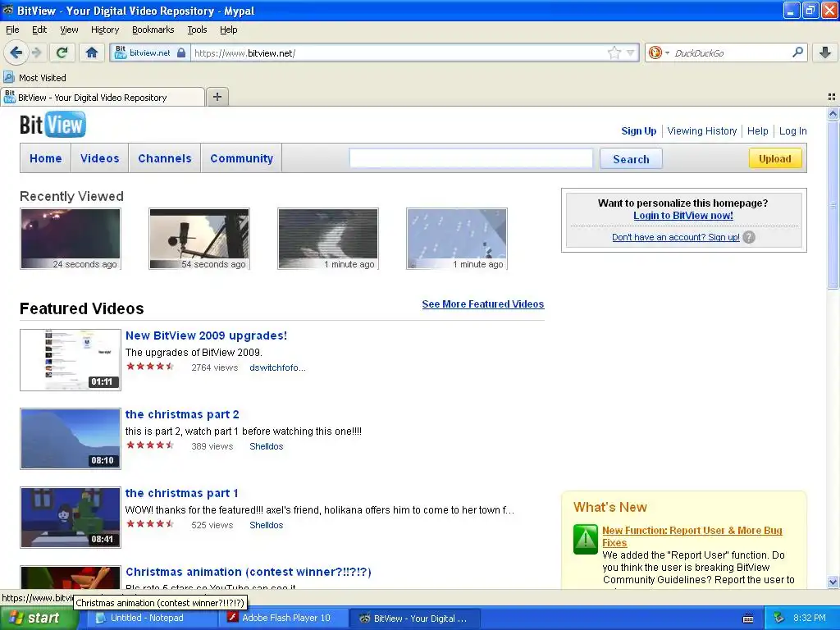Open the blue recently viewed thumbnail, 1 minute ago

(x=456, y=239)
